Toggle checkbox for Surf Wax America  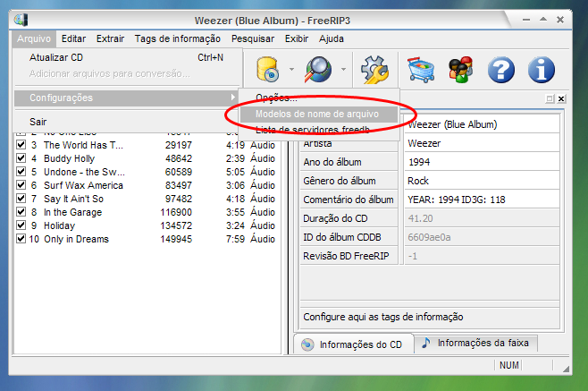pos(21,185)
